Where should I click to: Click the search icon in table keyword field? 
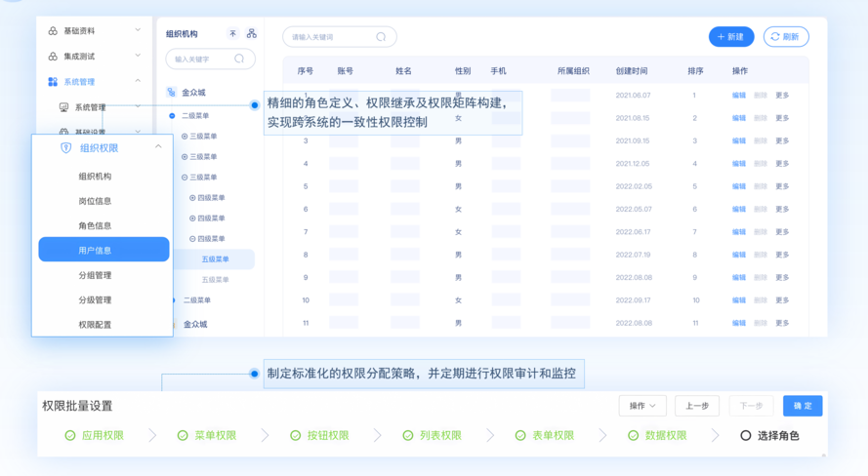[x=381, y=37]
